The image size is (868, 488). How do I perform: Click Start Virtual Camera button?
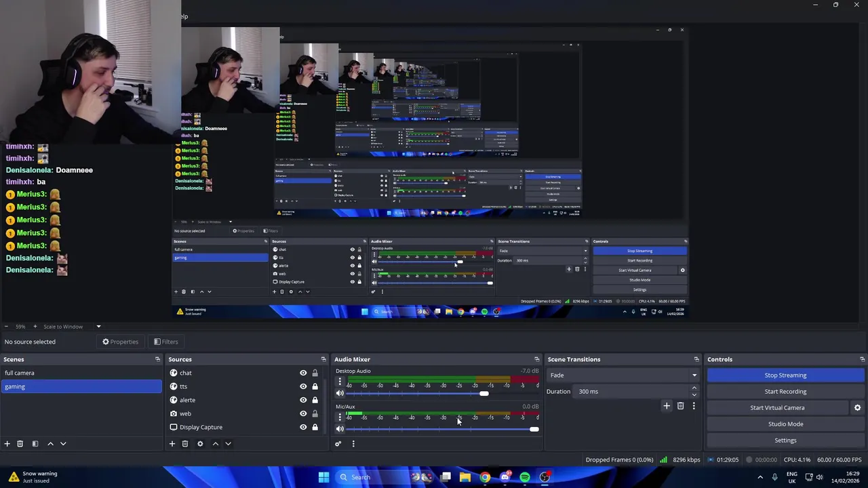(x=777, y=407)
